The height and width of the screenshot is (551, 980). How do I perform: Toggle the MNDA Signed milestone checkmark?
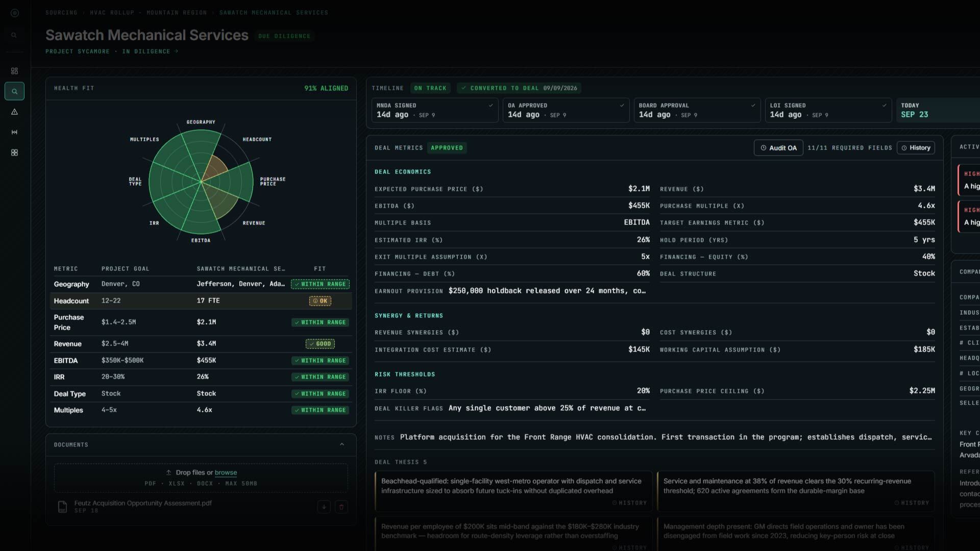(x=491, y=106)
